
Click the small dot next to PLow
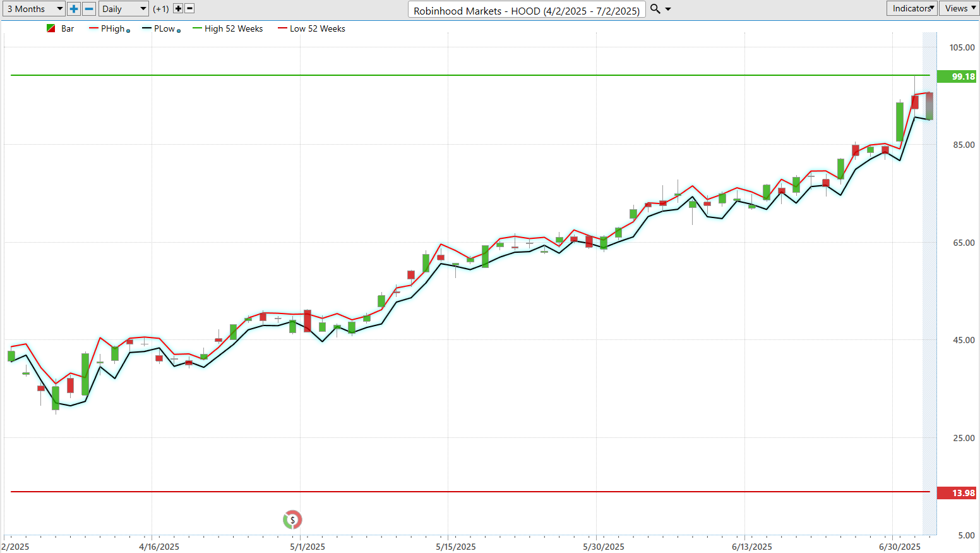(x=179, y=31)
